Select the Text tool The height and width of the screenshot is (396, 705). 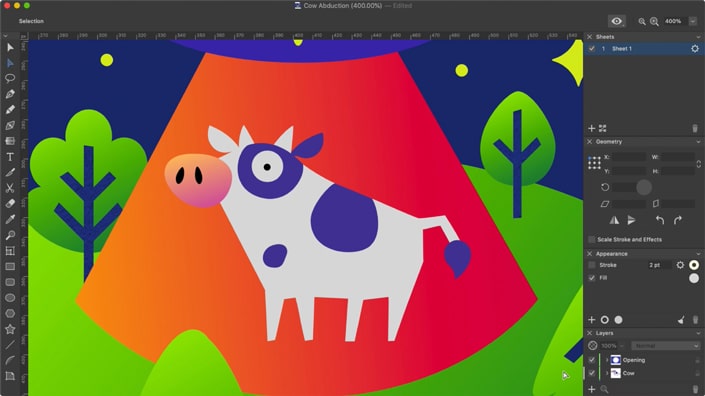point(10,157)
